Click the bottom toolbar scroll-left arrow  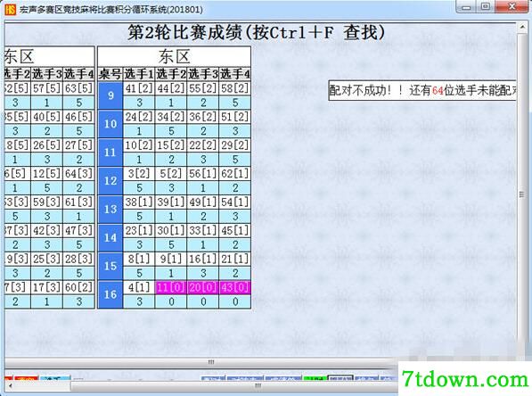coord(10,386)
